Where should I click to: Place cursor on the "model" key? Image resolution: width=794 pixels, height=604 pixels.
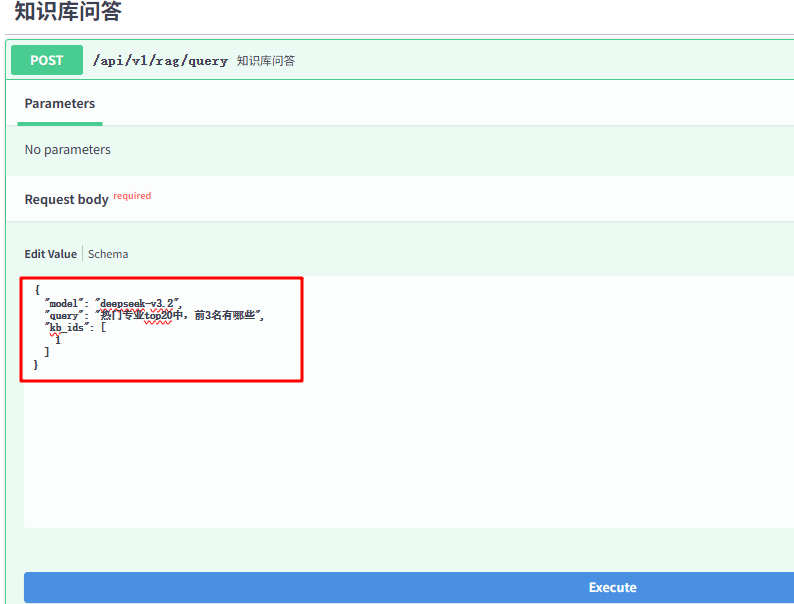pos(65,303)
